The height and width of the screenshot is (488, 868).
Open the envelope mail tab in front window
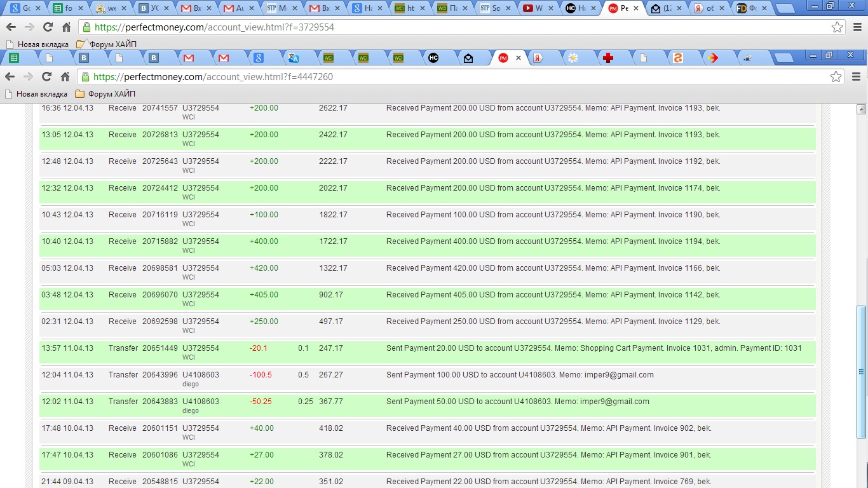pos(468,58)
